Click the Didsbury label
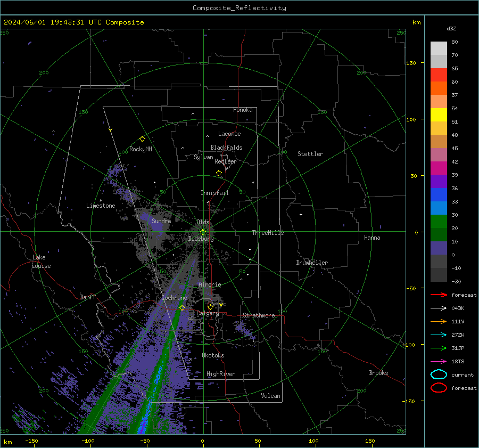Image resolution: width=479 pixels, height=448 pixels. [x=201, y=239]
